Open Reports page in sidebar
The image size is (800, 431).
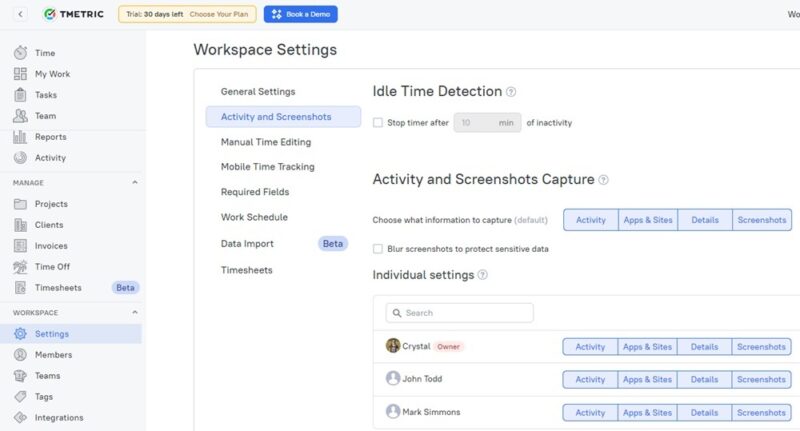coord(51,137)
